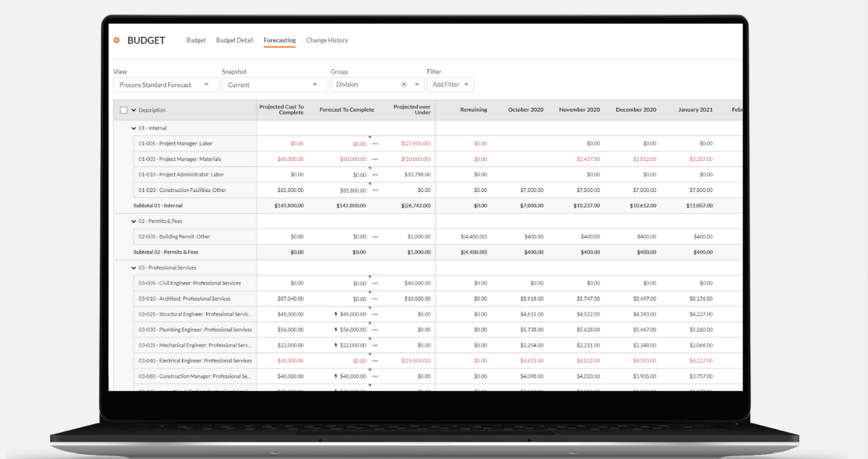Click the December 2020 column header

[636, 110]
